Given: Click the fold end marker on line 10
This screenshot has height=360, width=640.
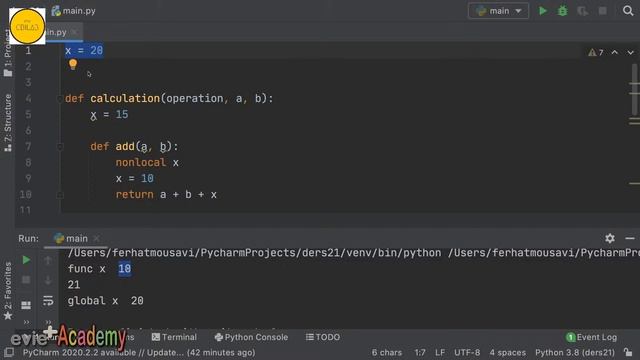Looking at the screenshot, I should click(60, 195).
